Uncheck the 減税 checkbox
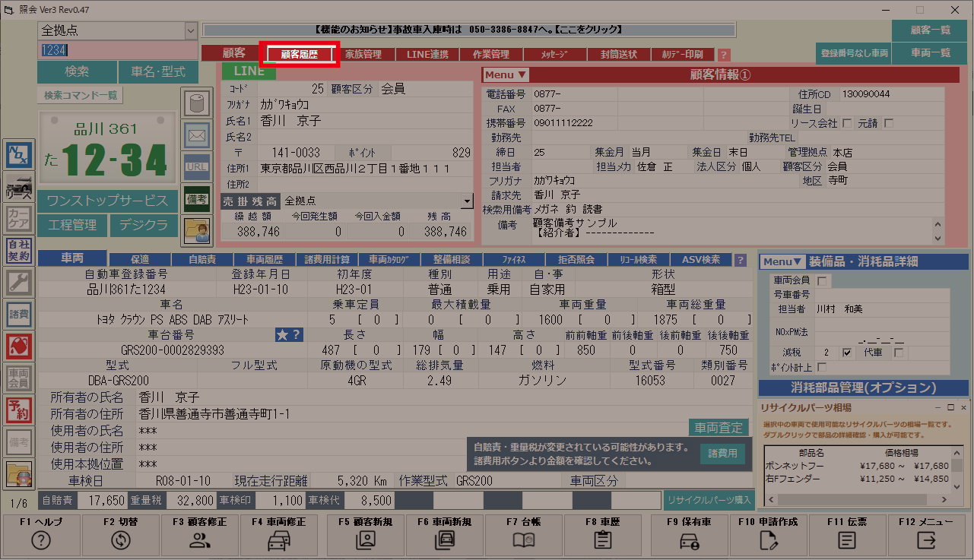This screenshot has height=560, width=974. [x=847, y=353]
